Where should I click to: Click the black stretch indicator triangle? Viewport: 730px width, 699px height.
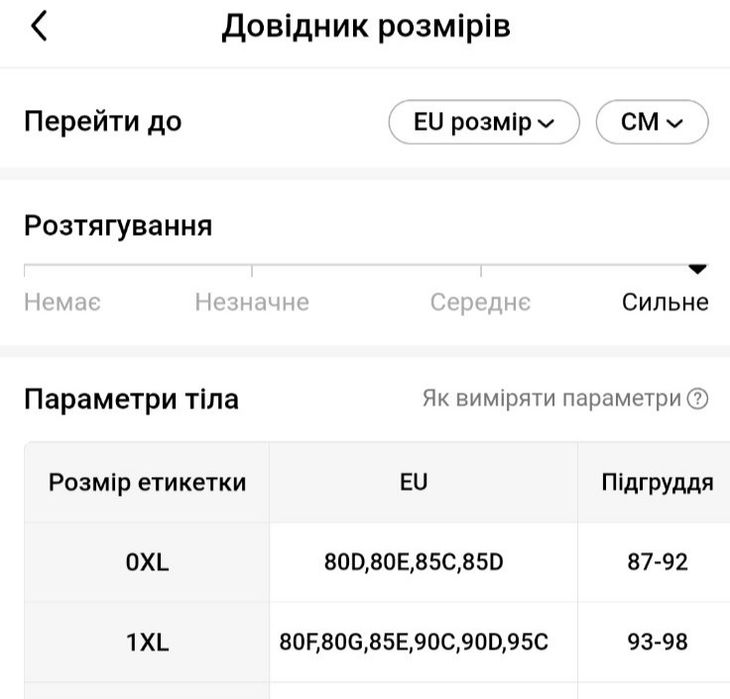click(x=697, y=269)
